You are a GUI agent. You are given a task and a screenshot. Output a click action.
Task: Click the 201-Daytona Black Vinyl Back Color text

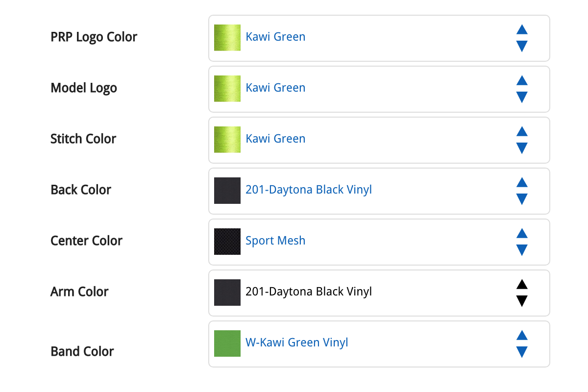point(309,190)
